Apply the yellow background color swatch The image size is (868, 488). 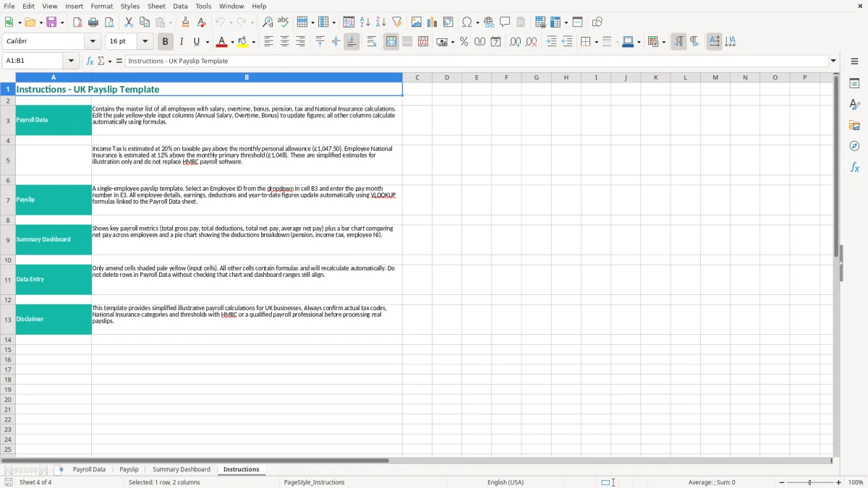[243, 42]
